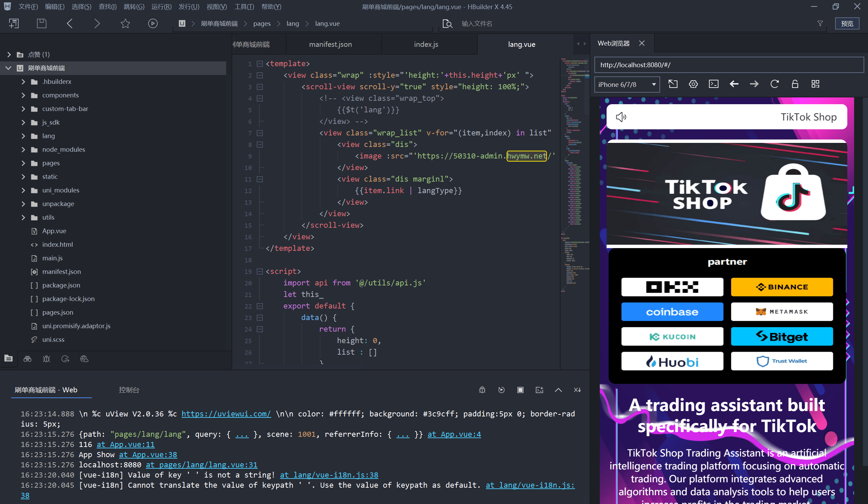Open the 运行(R) menu
The width and height of the screenshot is (868, 504).
point(161,6)
